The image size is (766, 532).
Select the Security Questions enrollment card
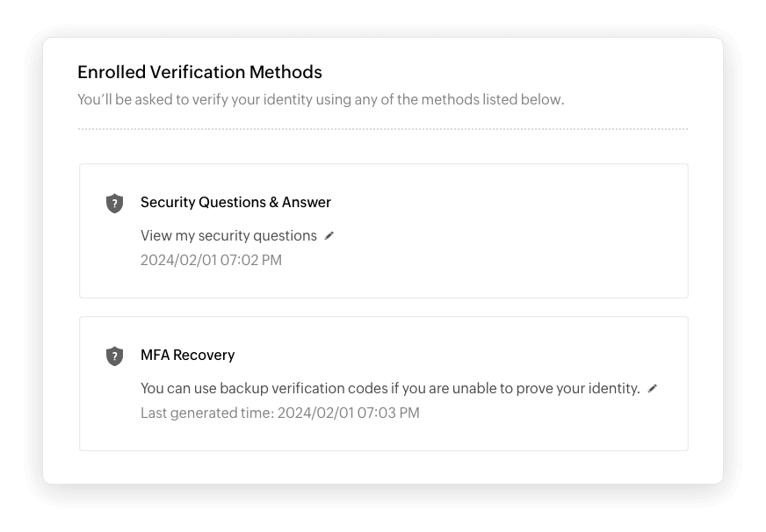click(x=384, y=230)
